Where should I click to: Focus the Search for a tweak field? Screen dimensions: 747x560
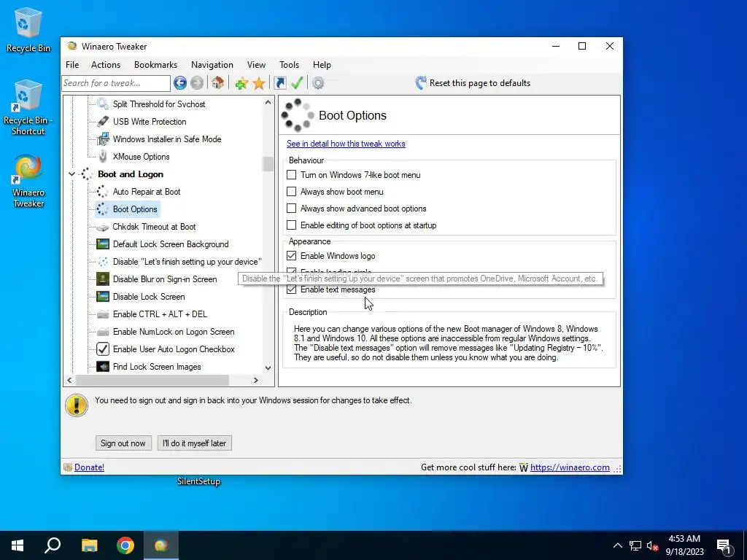point(116,83)
